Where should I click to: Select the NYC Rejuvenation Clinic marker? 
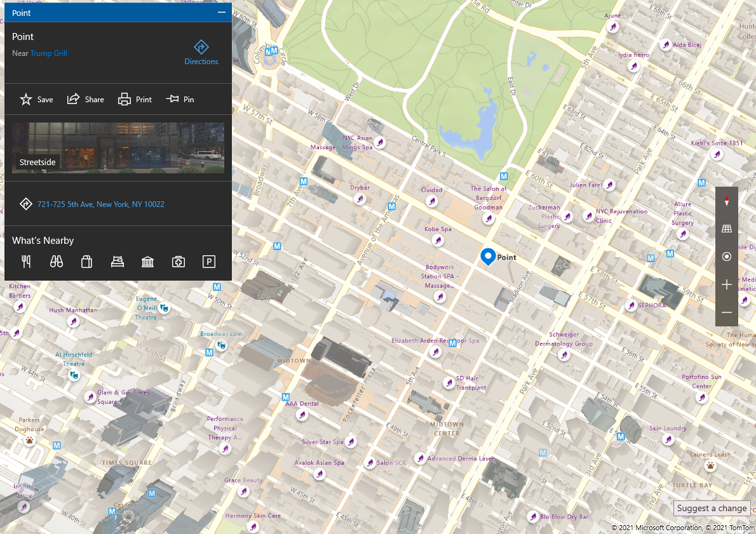tap(588, 216)
